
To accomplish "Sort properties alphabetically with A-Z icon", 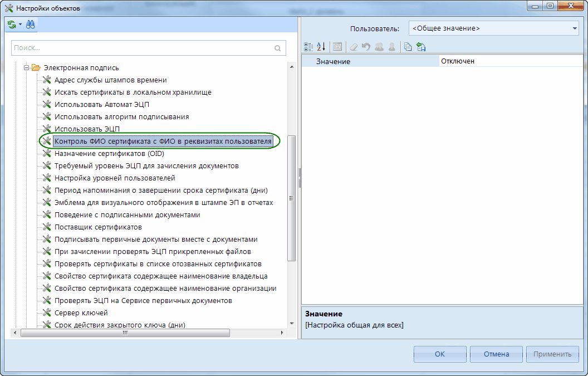I will 321,47.
